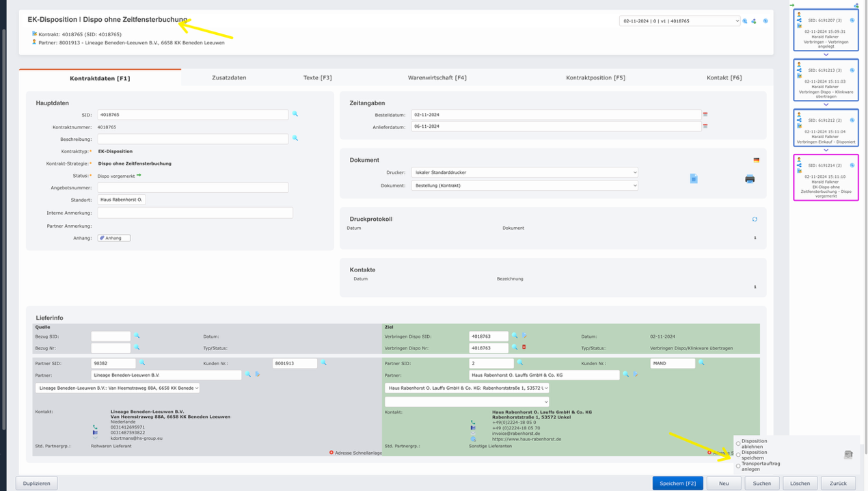868x491 pixels.
Task: Click the German flag language icon
Action: [756, 160]
